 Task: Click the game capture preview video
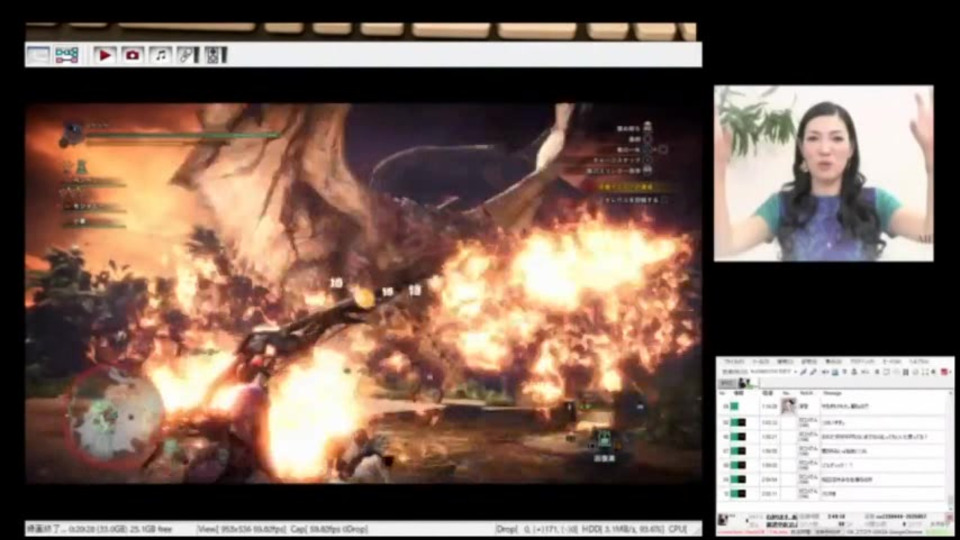coord(363,293)
